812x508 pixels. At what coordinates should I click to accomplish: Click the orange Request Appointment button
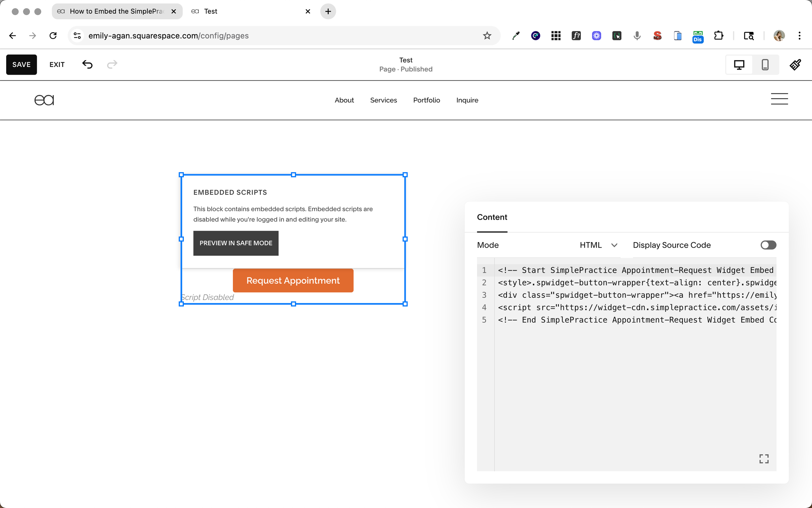(293, 280)
